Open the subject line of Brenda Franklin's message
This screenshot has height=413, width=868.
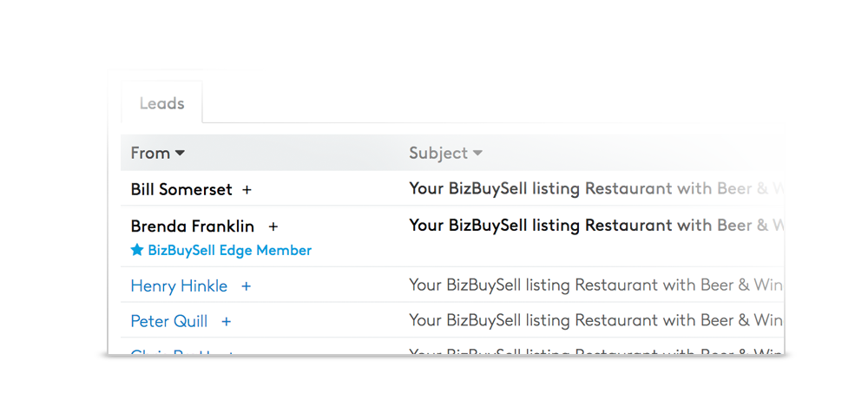(x=595, y=226)
